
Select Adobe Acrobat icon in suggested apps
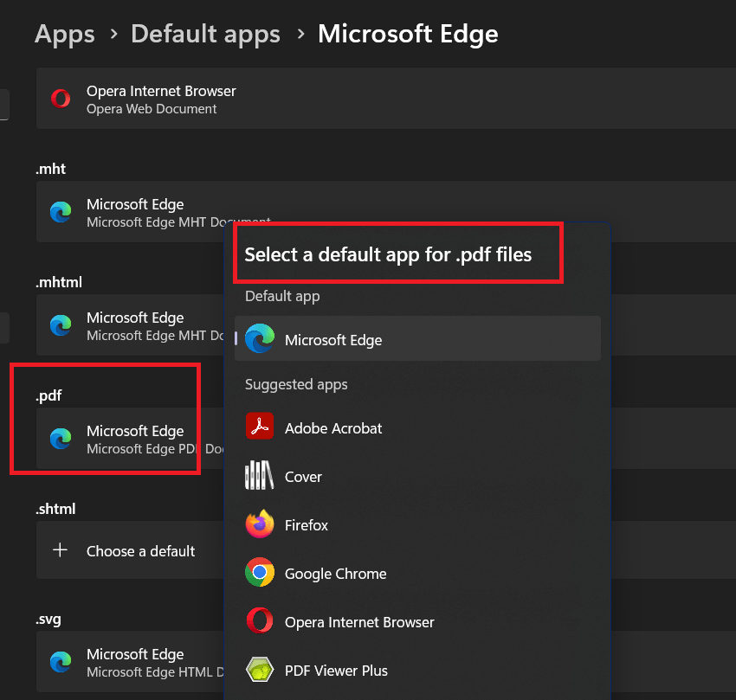(260, 426)
